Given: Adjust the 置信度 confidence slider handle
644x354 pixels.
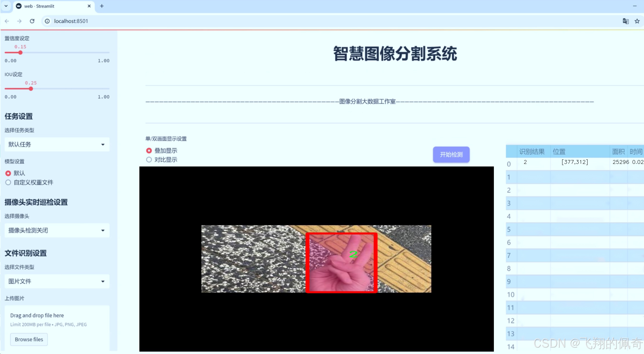Looking at the screenshot, I should (x=20, y=53).
